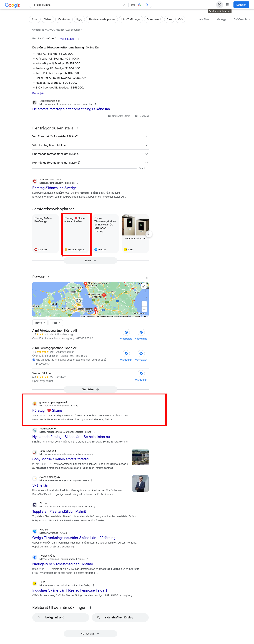
Task: Select the Ventilation filter chip
Action: (64, 19)
